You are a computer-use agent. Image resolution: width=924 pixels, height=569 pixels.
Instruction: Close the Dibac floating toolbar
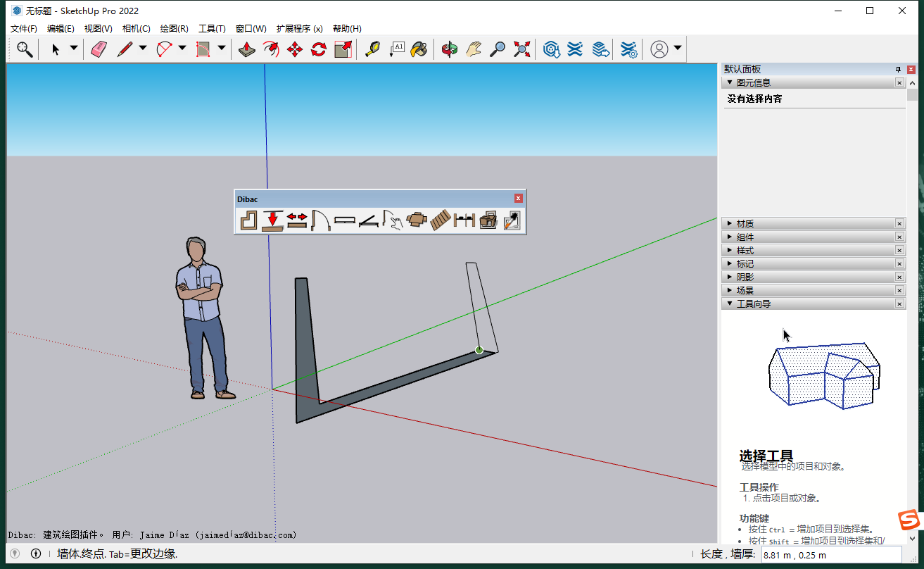pos(519,199)
